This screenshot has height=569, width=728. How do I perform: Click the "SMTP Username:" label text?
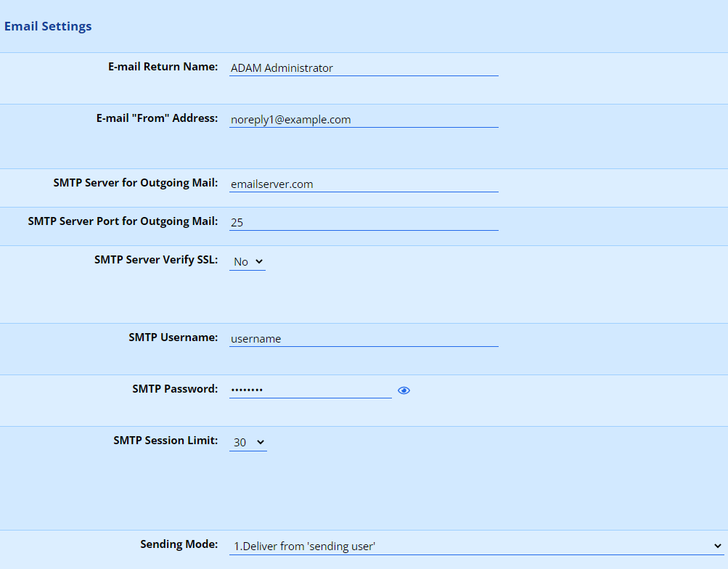[173, 337]
